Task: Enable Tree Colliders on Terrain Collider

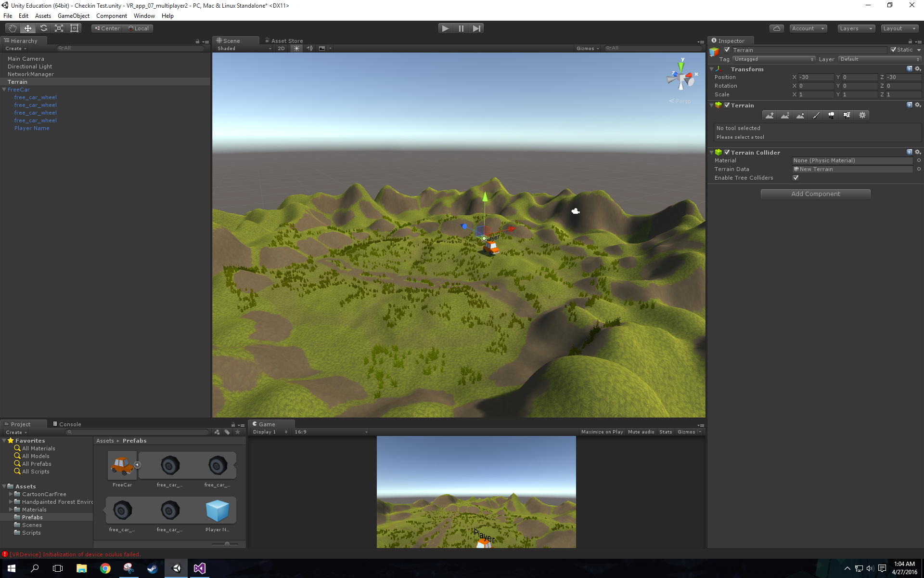Action: tap(796, 177)
